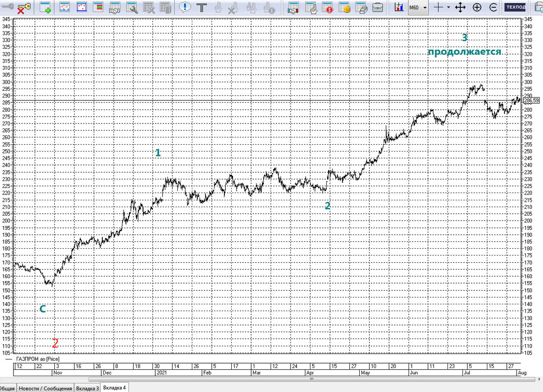The image size is (543, 392).
Task: Click the greyed table copy document icon
Action: 165,7
